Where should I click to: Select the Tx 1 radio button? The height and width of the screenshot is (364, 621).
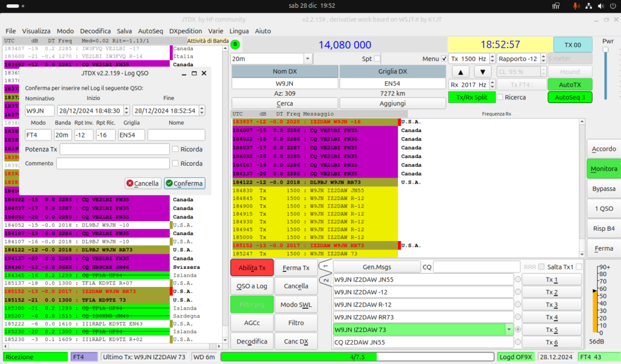(x=518, y=279)
